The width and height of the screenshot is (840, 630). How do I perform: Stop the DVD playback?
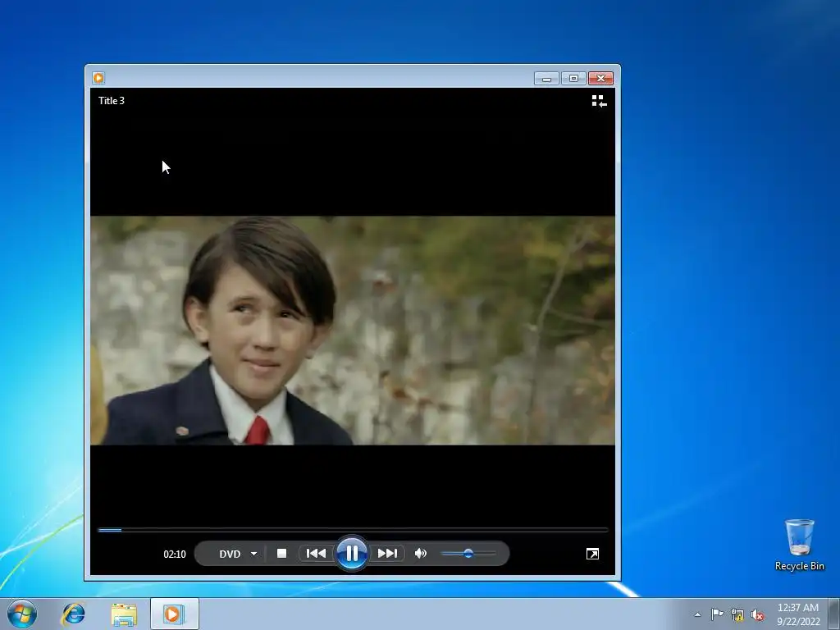(282, 554)
